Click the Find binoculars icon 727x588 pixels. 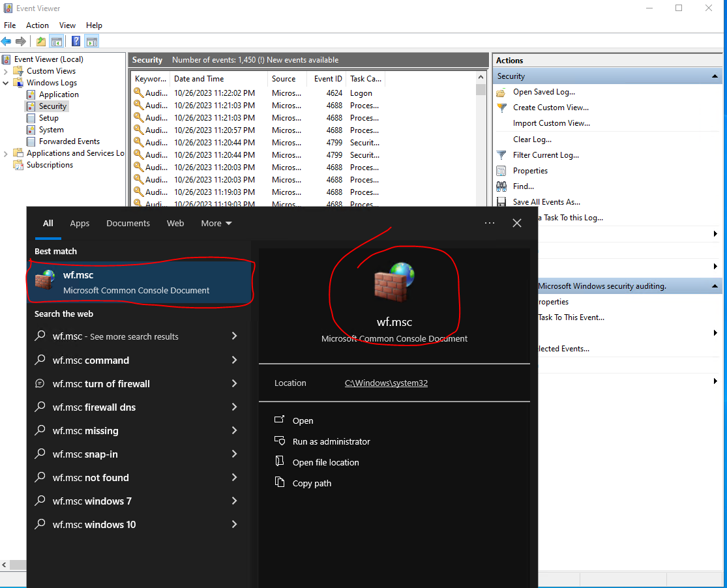pyautogui.click(x=501, y=186)
